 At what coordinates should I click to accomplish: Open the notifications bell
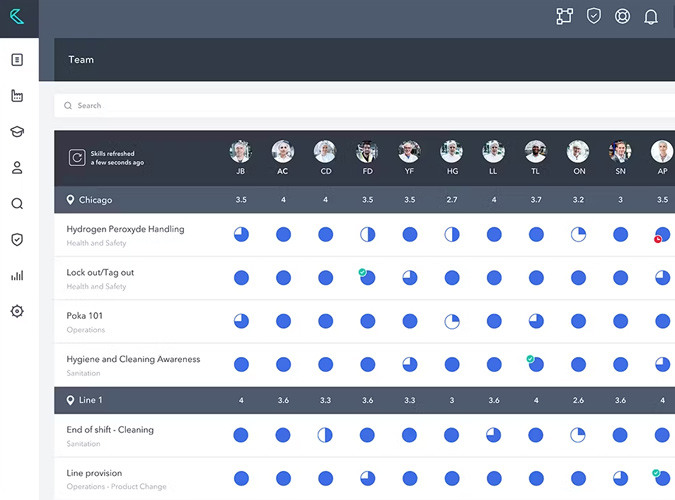[x=651, y=17]
